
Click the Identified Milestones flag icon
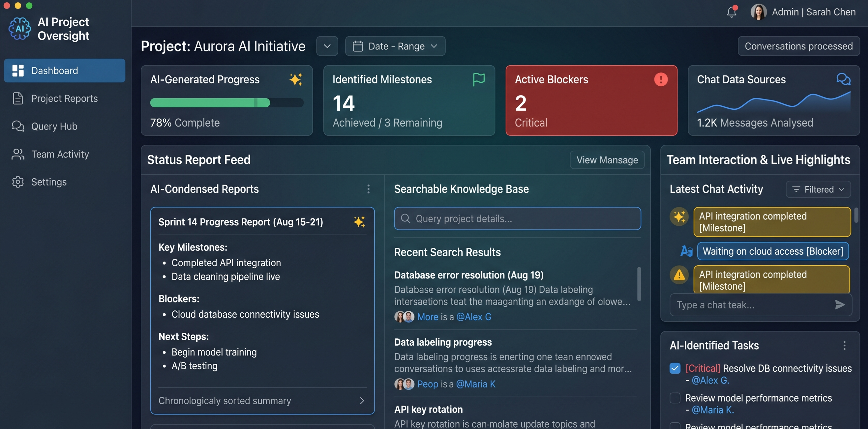coord(478,79)
